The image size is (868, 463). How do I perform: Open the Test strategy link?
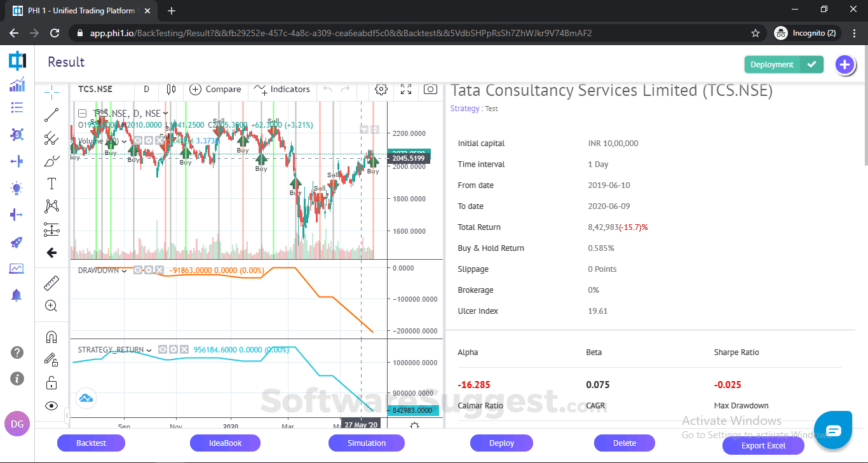click(x=491, y=108)
